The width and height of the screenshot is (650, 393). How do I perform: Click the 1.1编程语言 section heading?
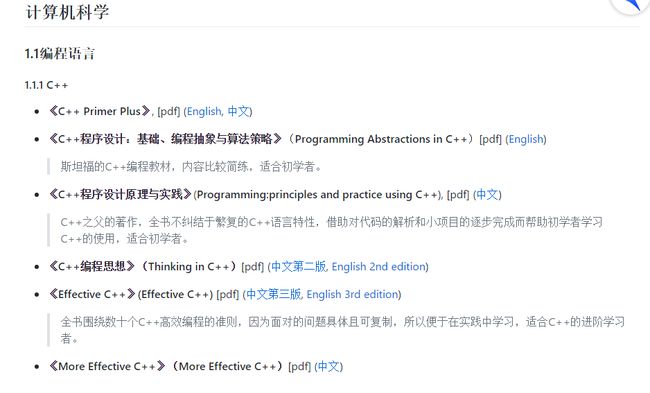point(60,53)
